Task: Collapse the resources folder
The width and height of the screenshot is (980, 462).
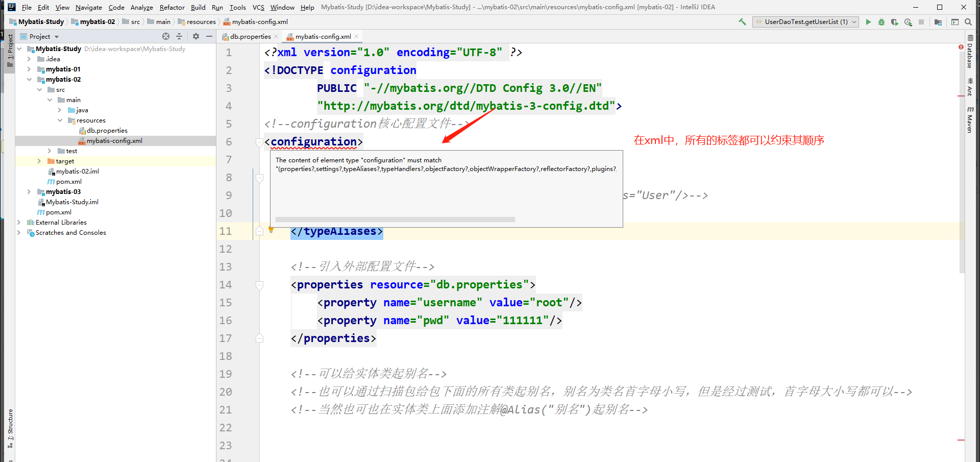Action: pyautogui.click(x=60, y=120)
